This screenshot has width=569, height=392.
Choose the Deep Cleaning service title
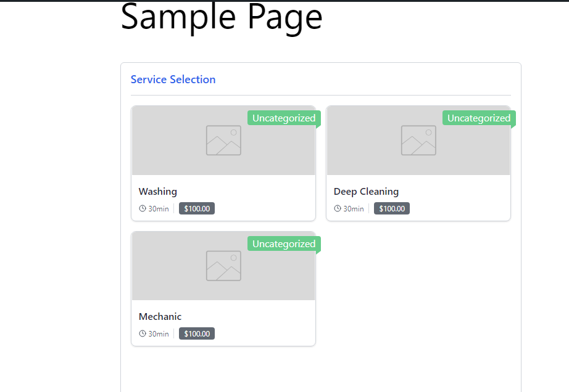[366, 191]
